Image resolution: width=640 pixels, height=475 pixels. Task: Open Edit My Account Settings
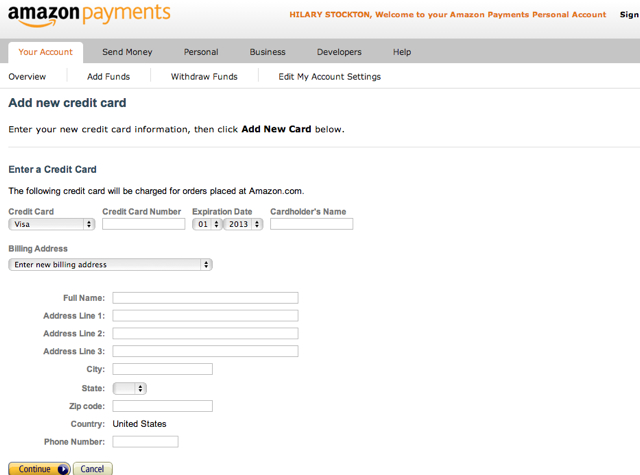[329, 77]
